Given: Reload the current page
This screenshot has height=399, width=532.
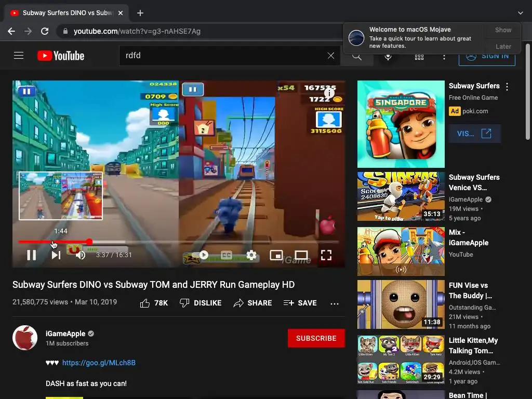Looking at the screenshot, I should 45,31.
